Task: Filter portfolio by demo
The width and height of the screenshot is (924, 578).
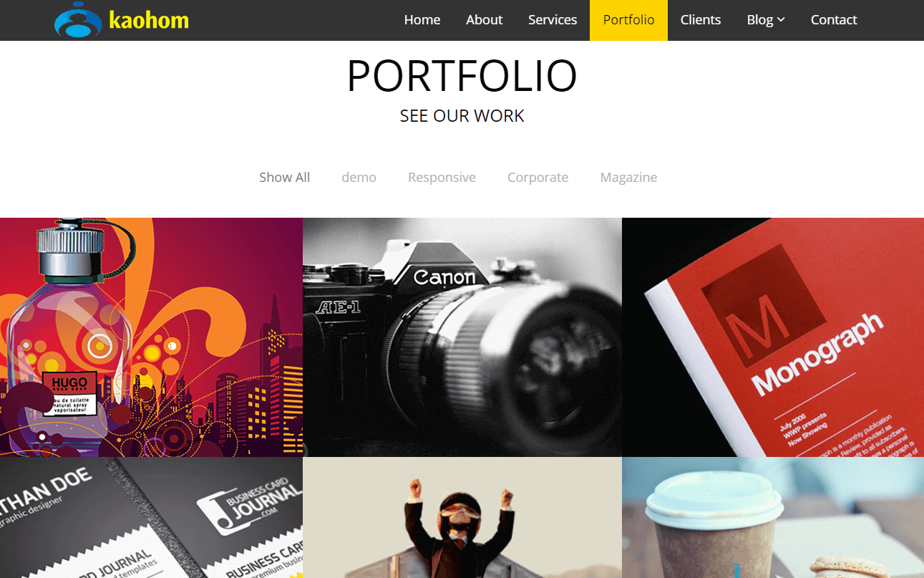Action: pyautogui.click(x=359, y=177)
